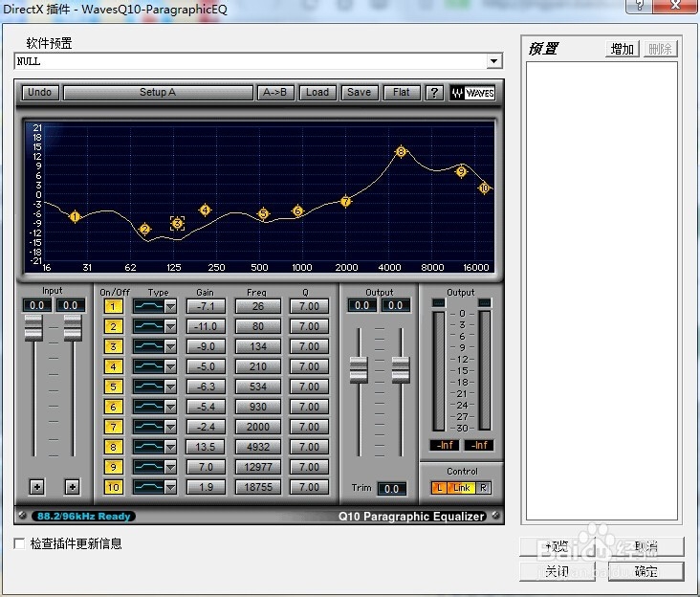Toggle the Link control button
Screen dimensions: 700x597
coord(462,488)
